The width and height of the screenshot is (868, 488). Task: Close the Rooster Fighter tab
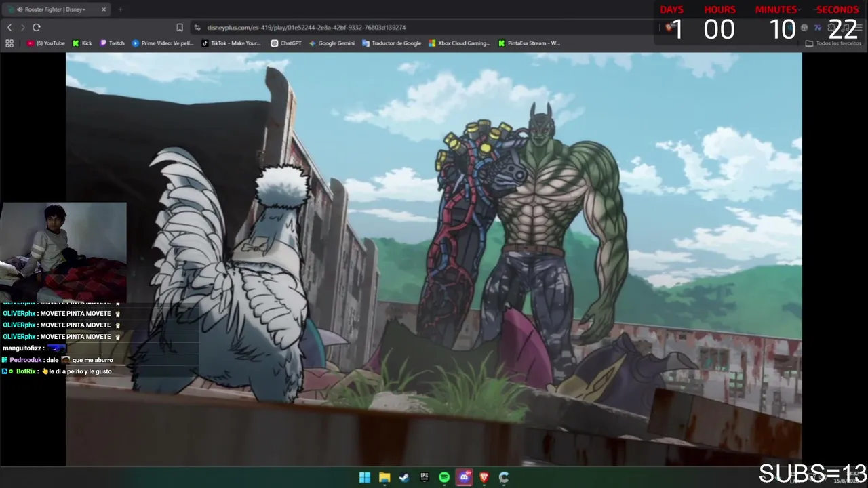(104, 9)
